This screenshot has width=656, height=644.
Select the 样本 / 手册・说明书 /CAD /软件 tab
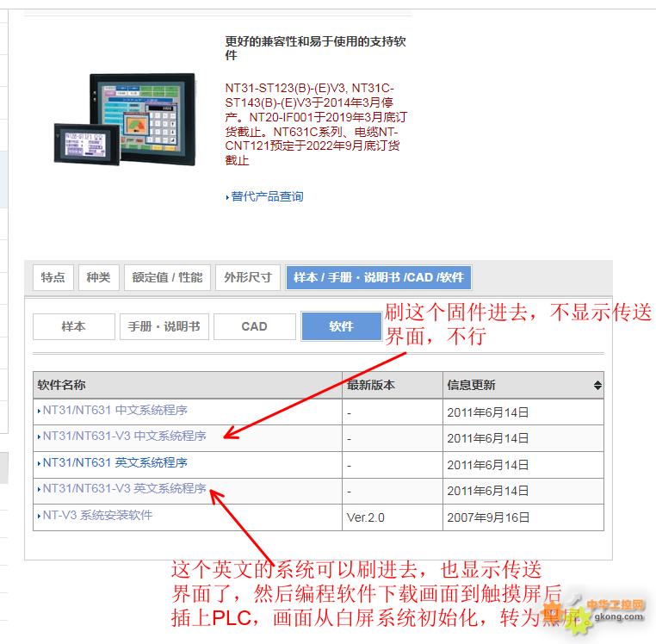pyautogui.click(x=378, y=277)
